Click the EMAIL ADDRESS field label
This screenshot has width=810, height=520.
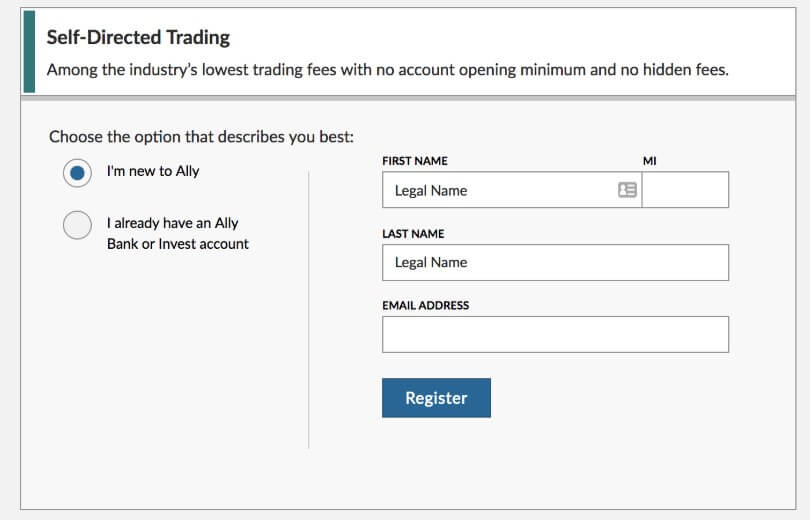426,306
